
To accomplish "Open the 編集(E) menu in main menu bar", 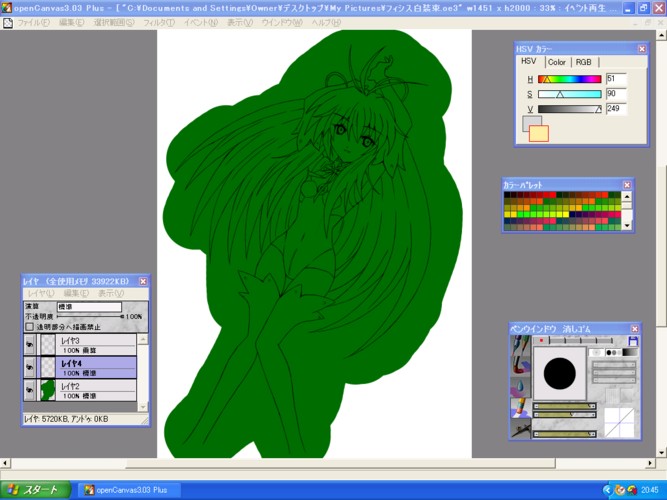I will [x=71, y=23].
